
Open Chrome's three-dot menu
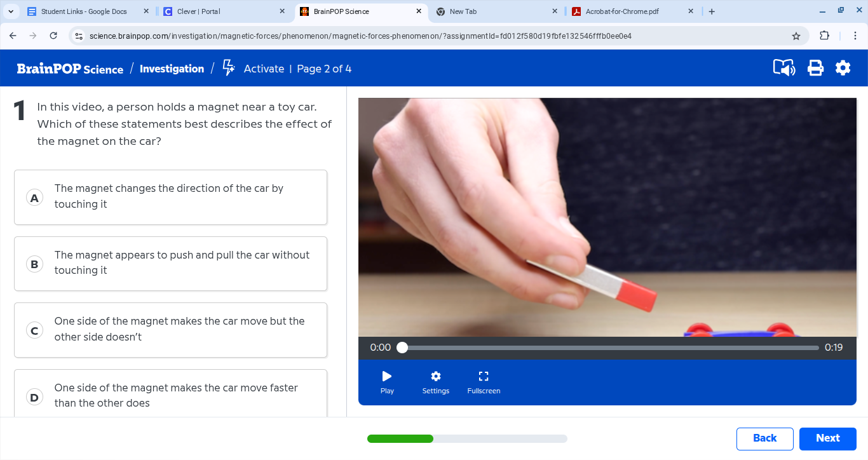[856, 36]
